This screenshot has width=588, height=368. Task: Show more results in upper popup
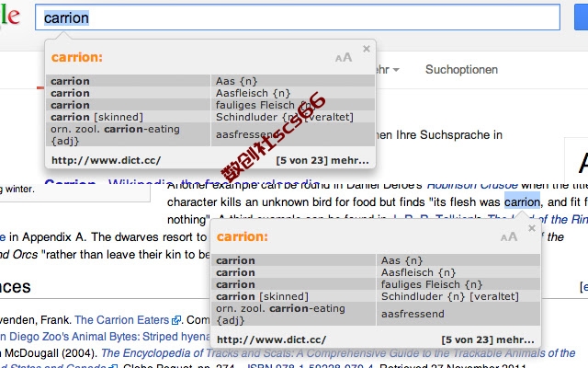coord(322,160)
